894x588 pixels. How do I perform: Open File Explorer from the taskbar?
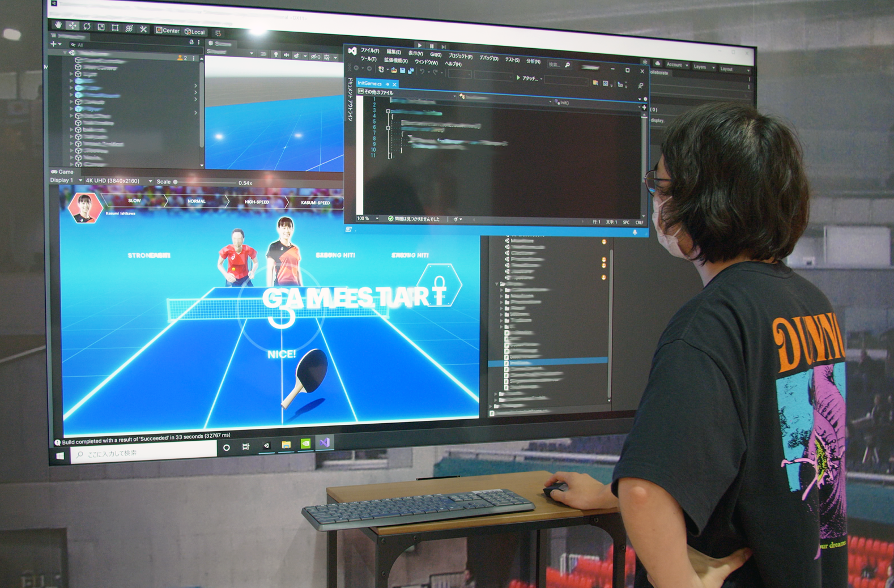(286, 445)
